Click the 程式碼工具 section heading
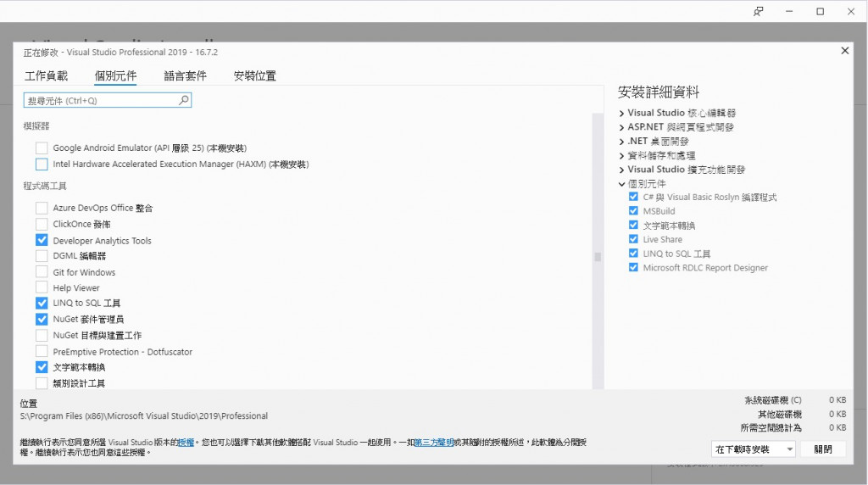The width and height of the screenshot is (868, 485). [45, 186]
